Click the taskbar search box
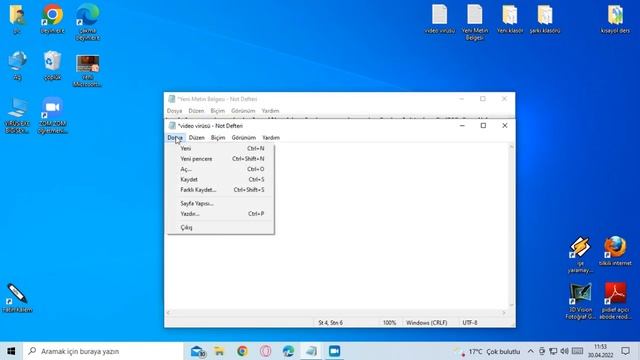Screen dimensions: 640x360 (x=103, y=351)
